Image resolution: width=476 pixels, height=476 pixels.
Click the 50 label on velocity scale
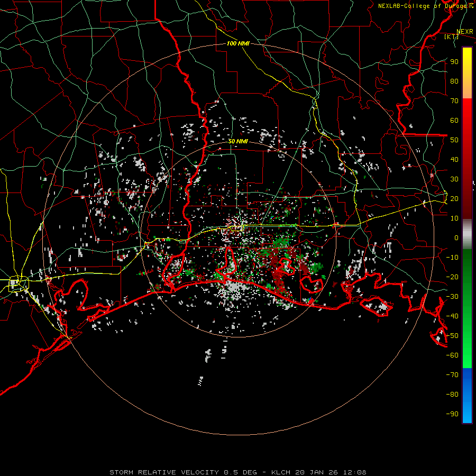[454, 140]
